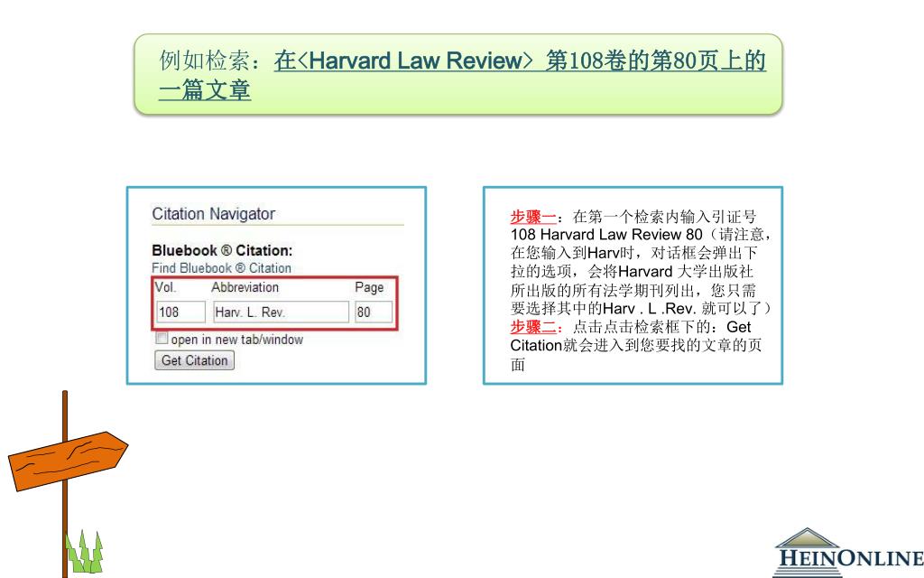
Task: Click the orange signpost arrow graphic
Action: 68,461
